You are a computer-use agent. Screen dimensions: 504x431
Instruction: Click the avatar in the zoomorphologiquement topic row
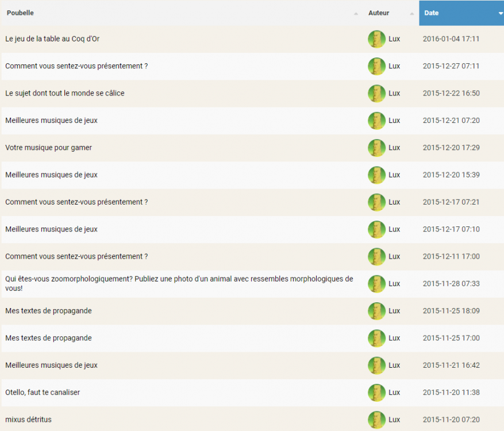click(x=376, y=284)
